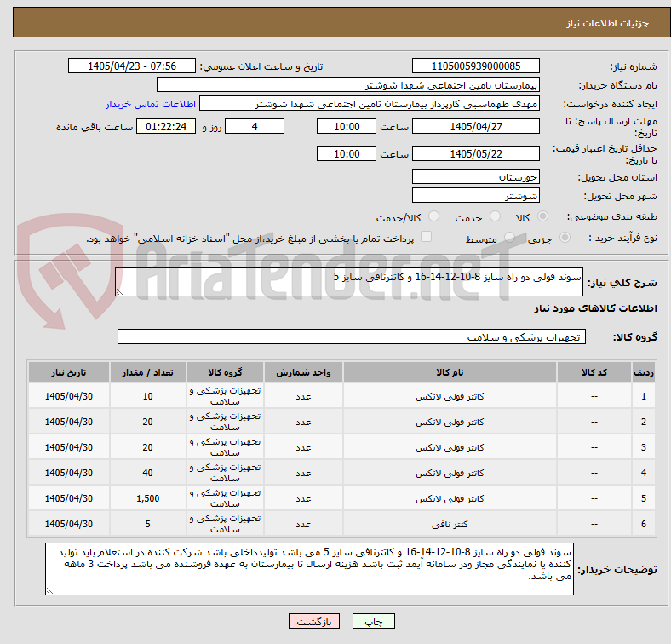Screen dimensions: 671x644
Task: Select the متوسط purchase type radio
Action: [509, 238]
